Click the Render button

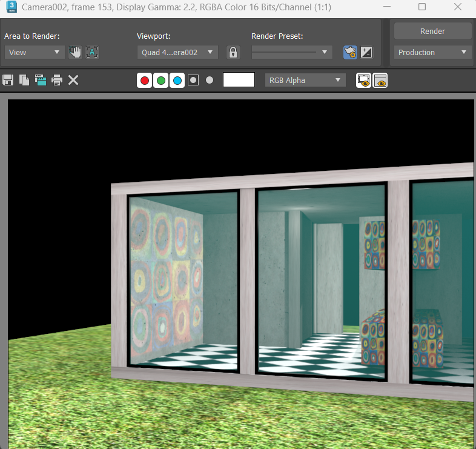coord(432,31)
